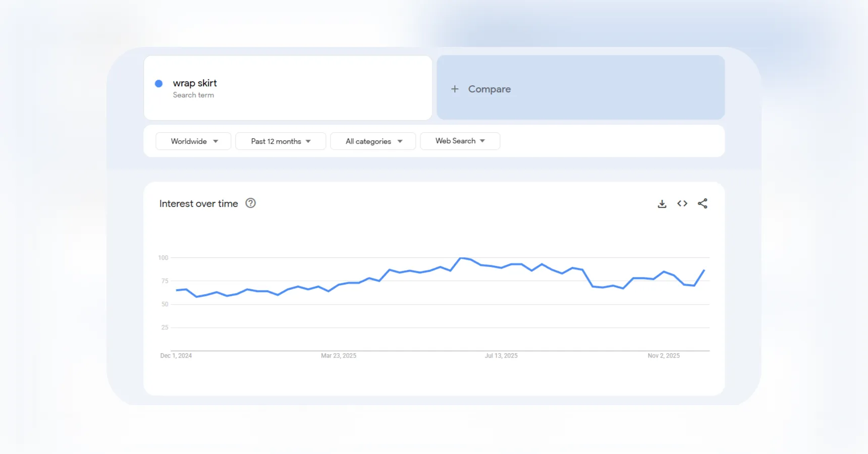Add a comparison term with Compare
The image size is (868, 454).
point(489,88)
